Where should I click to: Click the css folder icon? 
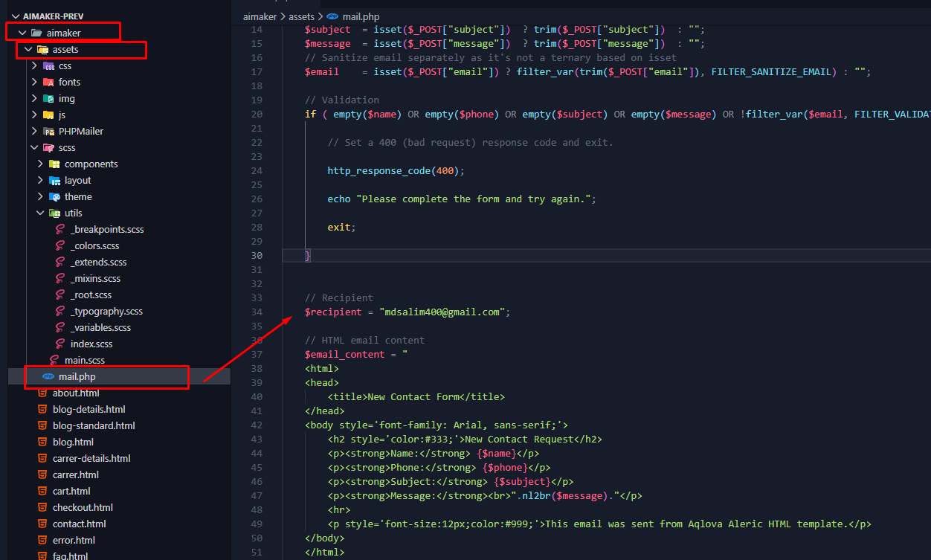point(48,66)
